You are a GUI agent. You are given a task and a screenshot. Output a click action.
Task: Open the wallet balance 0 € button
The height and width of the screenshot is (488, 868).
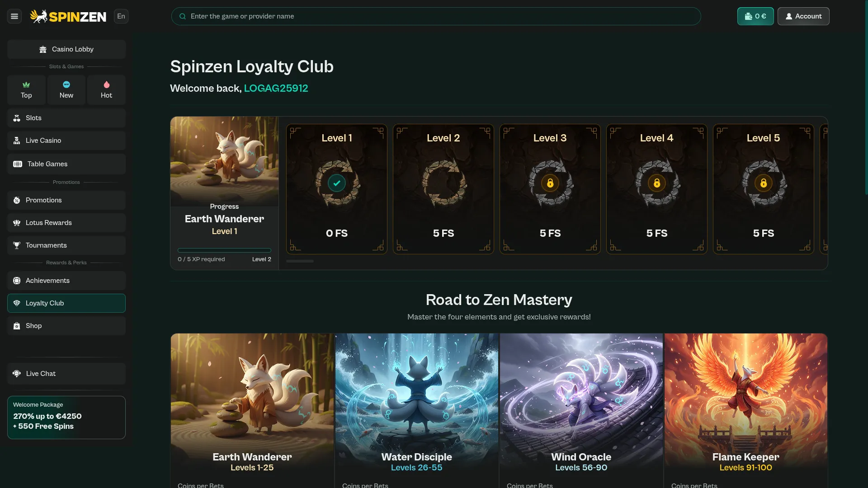[755, 16]
